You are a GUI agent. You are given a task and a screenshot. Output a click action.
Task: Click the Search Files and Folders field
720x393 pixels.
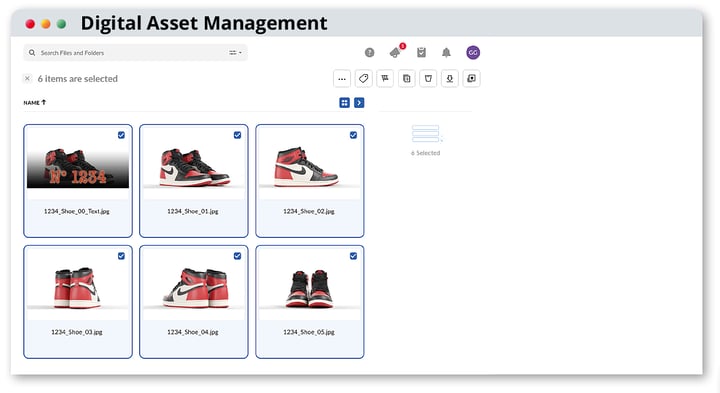pyautogui.click(x=135, y=53)
